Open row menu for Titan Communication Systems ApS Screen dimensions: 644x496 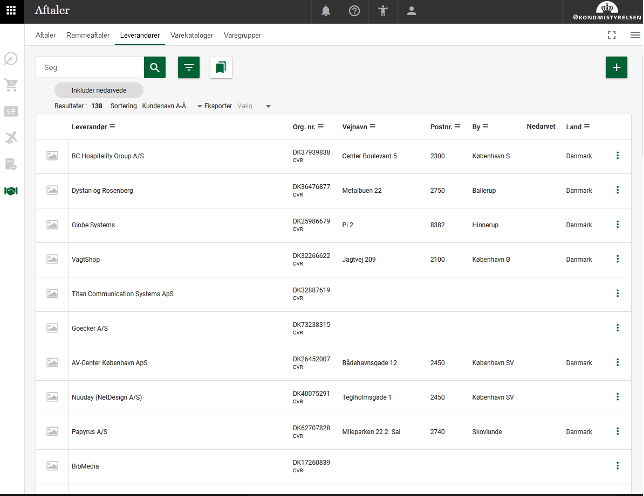[617, 294]
